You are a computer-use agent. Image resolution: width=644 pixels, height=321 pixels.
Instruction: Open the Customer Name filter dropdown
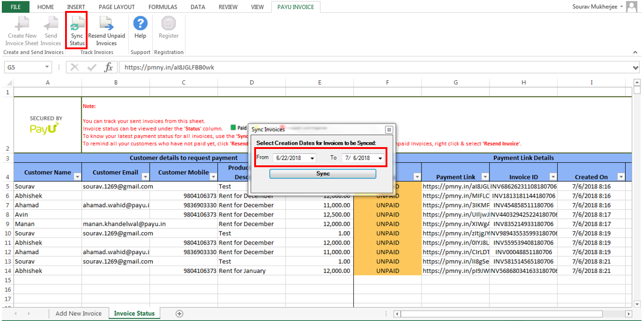point(77,177)
